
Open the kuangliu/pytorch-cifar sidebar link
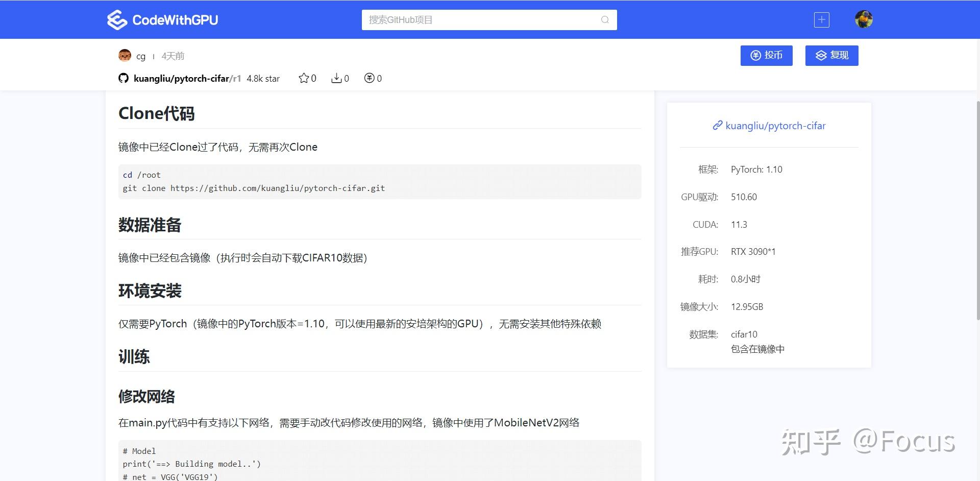coord(776,125)
